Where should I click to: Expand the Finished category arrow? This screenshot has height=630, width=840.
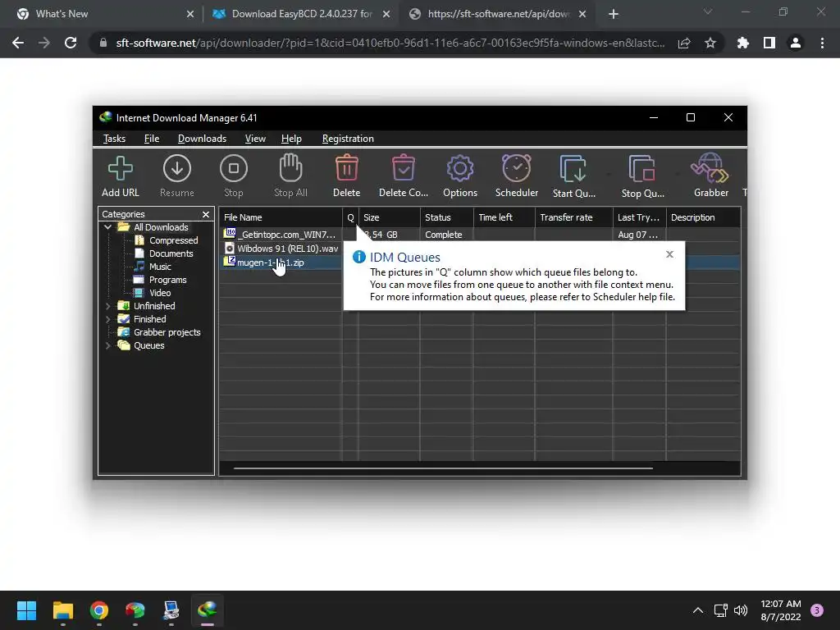[x=107, y=319]
